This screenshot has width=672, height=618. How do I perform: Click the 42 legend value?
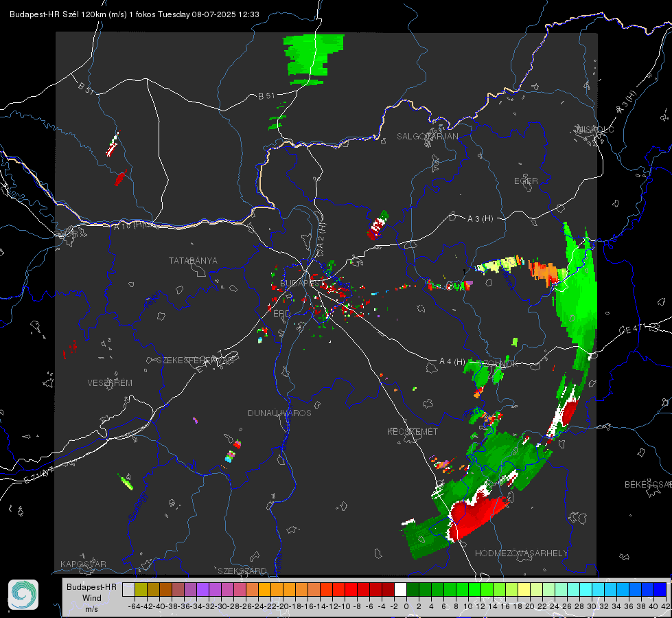(x=665, y=606)
